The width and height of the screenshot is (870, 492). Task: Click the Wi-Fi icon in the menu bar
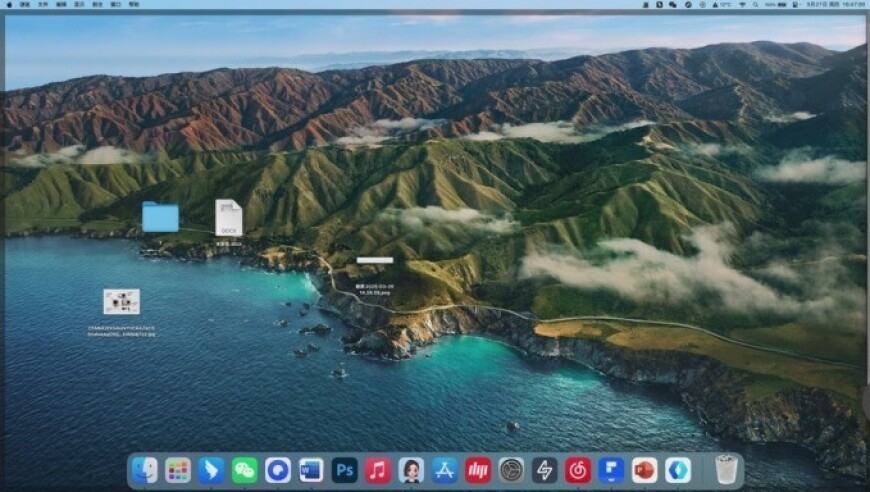(x=742, y=4)
